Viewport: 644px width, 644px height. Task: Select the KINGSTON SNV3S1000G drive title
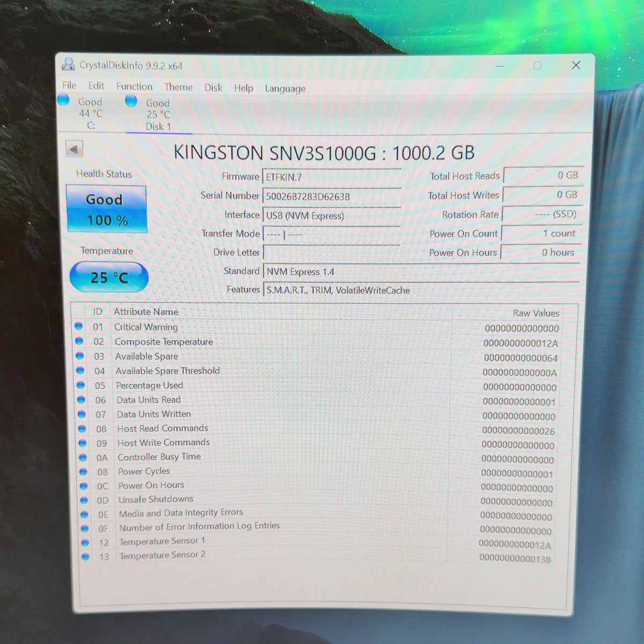(324, 152)
